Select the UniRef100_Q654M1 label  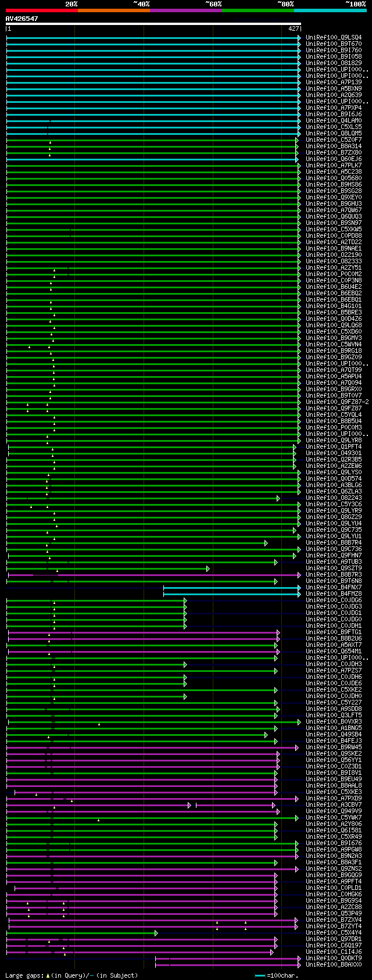coord(334,651)
